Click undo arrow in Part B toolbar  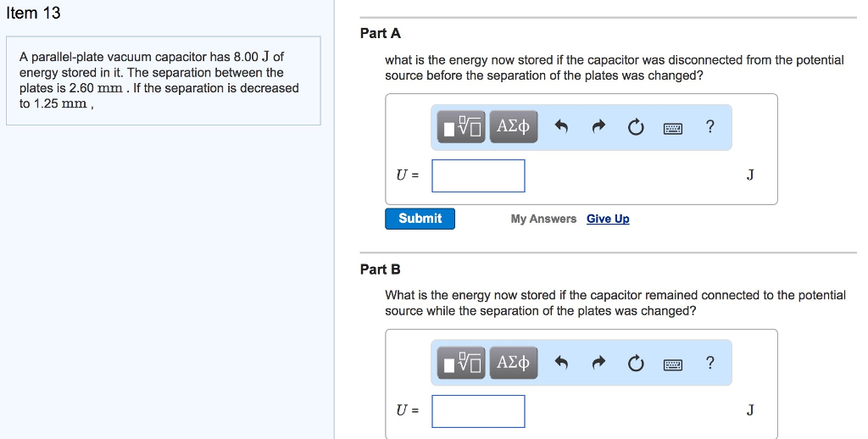560,364
